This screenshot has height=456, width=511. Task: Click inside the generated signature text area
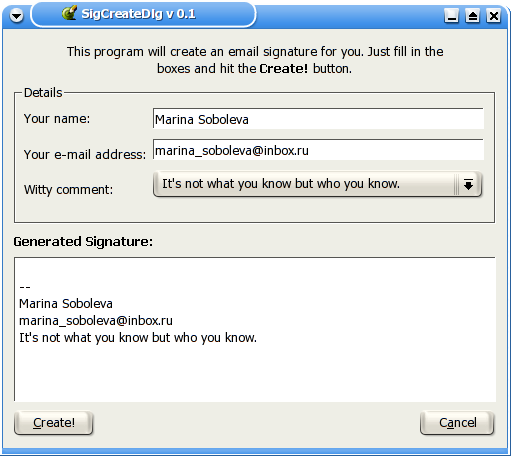tap(255, 329)
